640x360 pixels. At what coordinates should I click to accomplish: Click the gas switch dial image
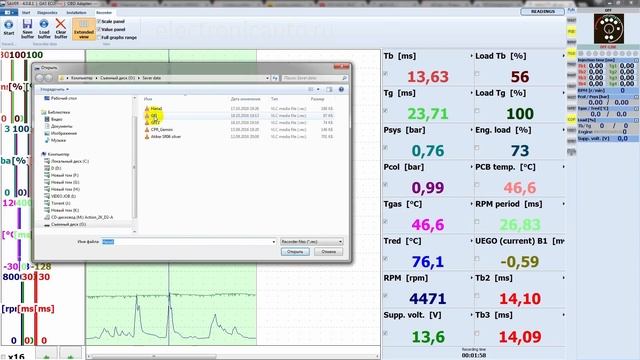pos(609,29)
